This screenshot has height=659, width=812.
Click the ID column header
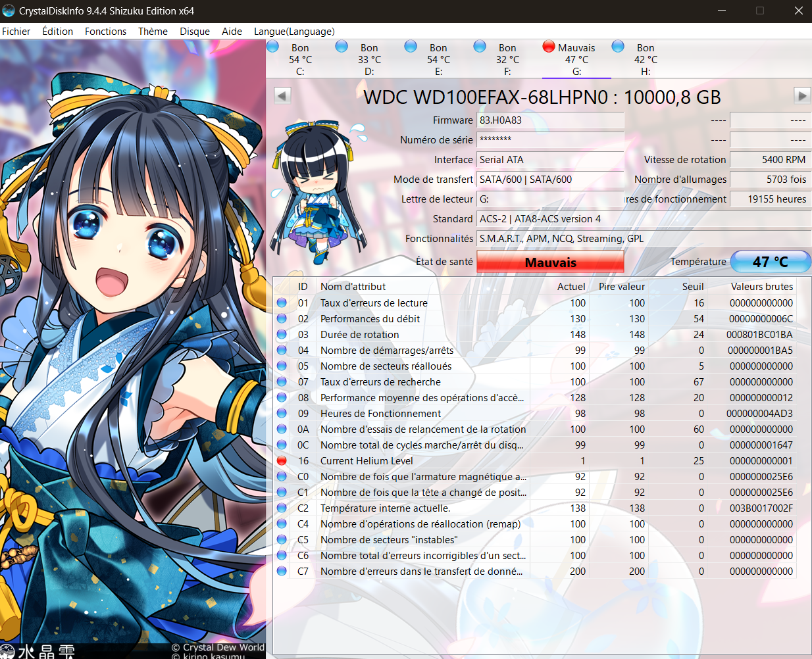[x=303, y=287]
